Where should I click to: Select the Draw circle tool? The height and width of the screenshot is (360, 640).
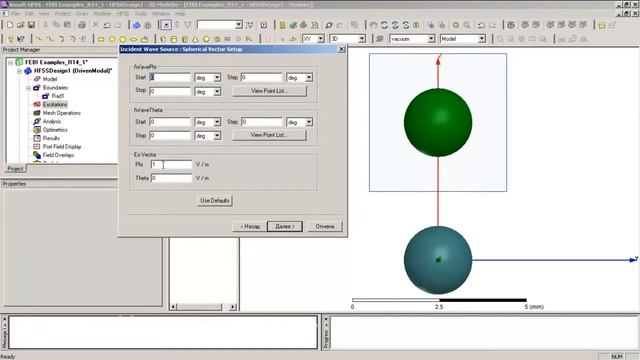pos(112,39)
